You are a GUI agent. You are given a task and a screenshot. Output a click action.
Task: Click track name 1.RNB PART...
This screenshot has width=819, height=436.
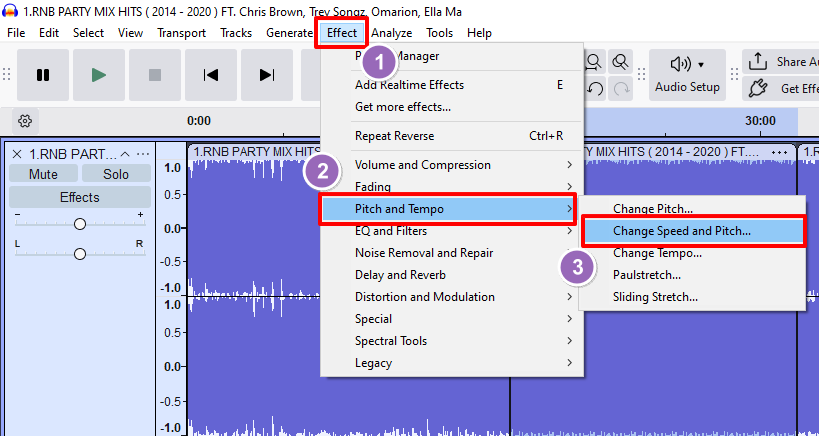pyautogui.click(x=73, y=154)
